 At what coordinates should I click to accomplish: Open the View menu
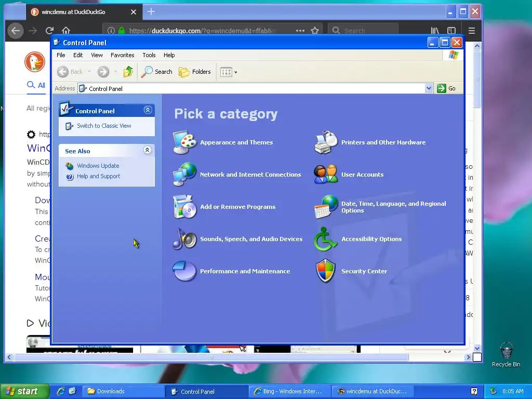click(x=97, y=55)
